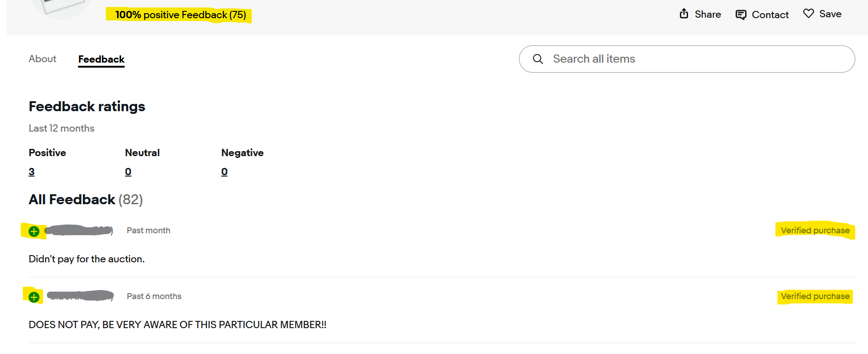Click green plus icon on Past 6 months feedback
Screen dimensions: 868x354
pyautogui.click(x=34, y=297)
